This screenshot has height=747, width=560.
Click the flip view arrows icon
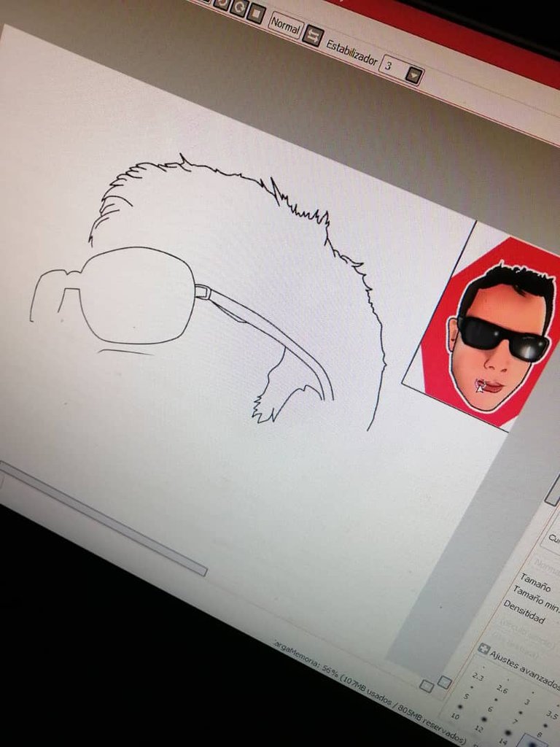click(313, 36)
